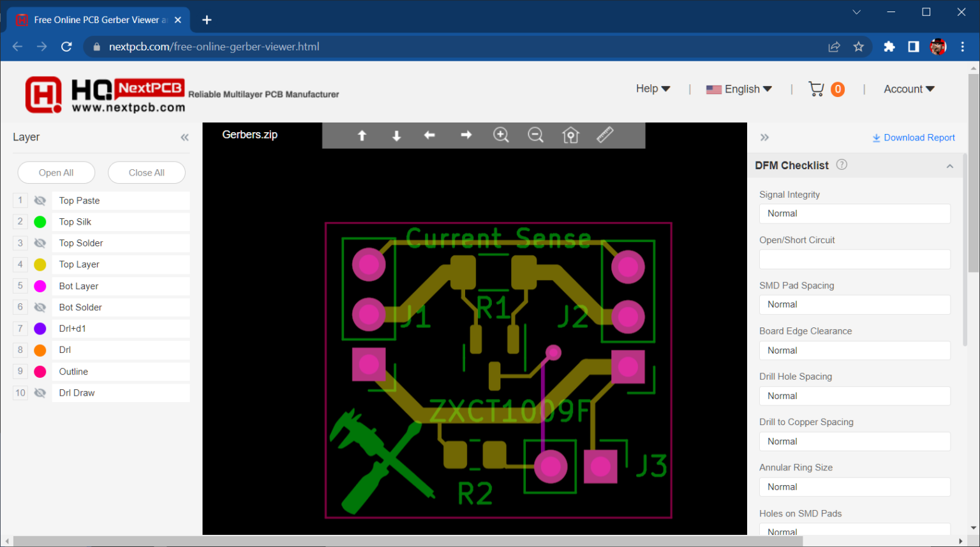
Task: Select the Free Online PCB Gerber Viewer tab
Action: coord(99,20)
